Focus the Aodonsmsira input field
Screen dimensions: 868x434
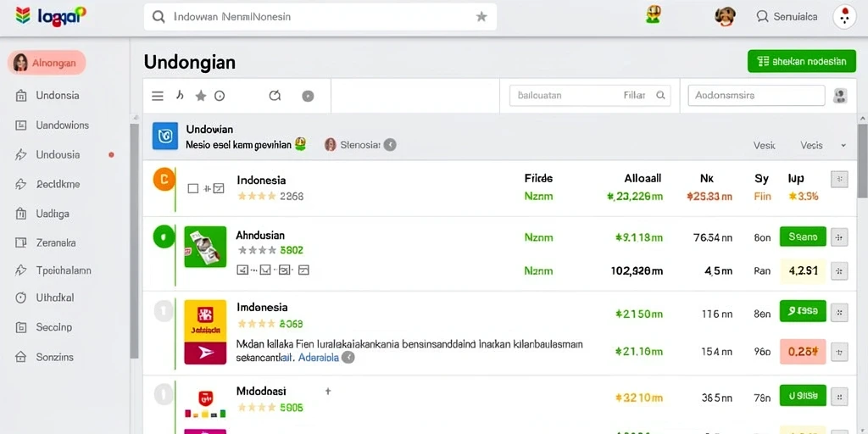(x=756, y=95)
